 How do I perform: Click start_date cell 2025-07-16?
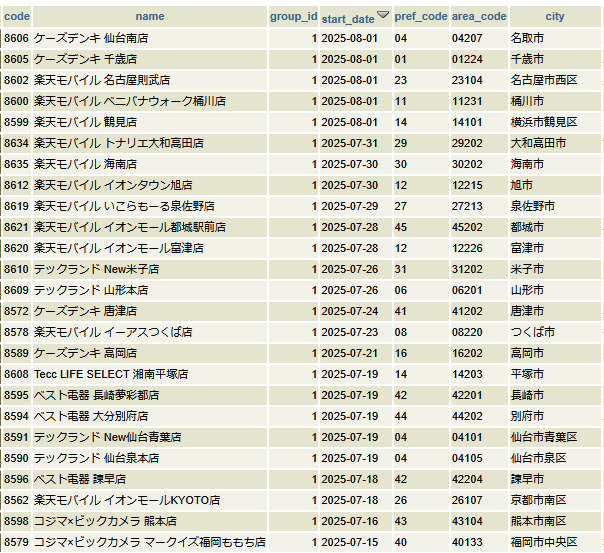356,521
